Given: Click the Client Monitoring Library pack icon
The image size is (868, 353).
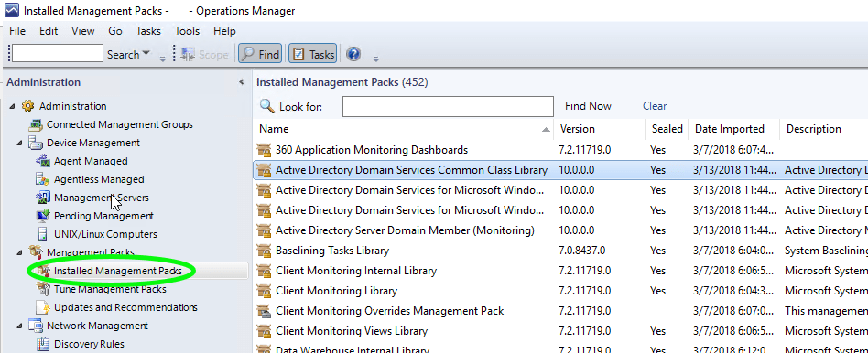Looking at the screenshot, I should click(264, 291).
